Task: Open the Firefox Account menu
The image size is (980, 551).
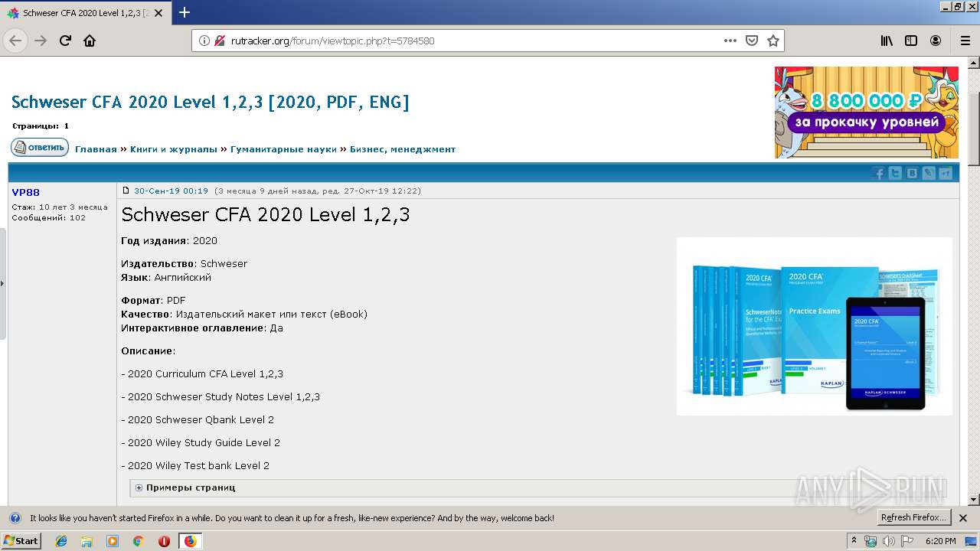Action: [936, 41]
